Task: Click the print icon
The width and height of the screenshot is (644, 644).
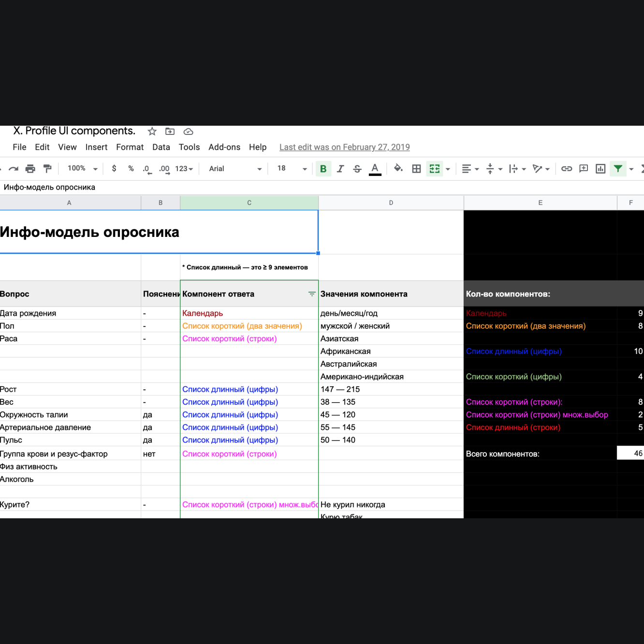Action: tap(30, 169)
